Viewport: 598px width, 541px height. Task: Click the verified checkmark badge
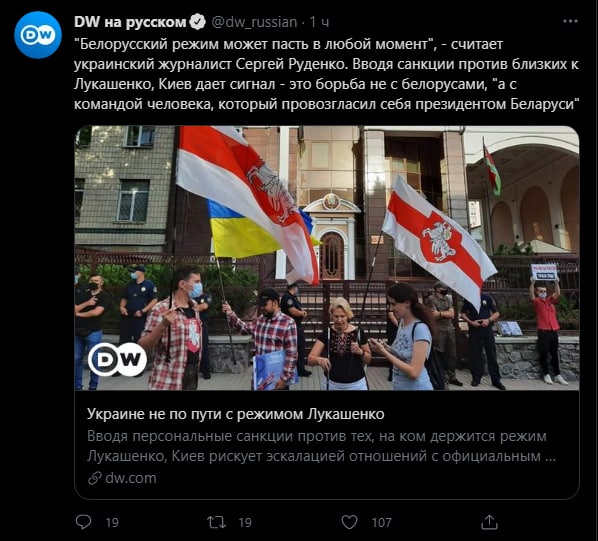tap(198, 22)
